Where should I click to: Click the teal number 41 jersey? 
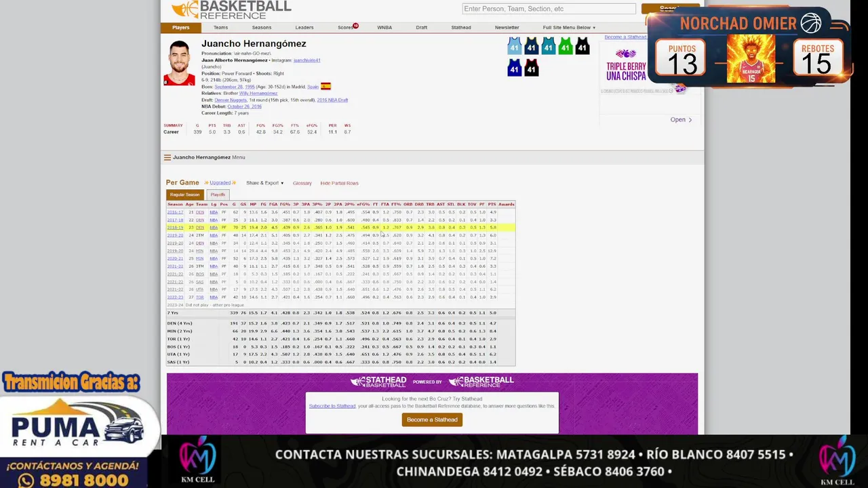[x=548, y=46]
